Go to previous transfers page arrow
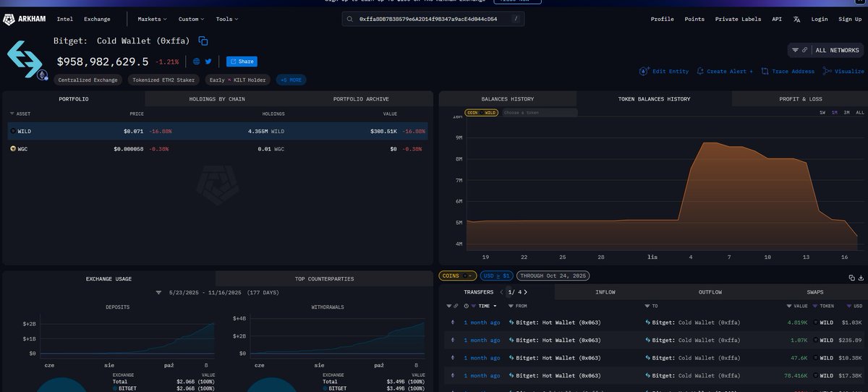 (x=501, y=292)
